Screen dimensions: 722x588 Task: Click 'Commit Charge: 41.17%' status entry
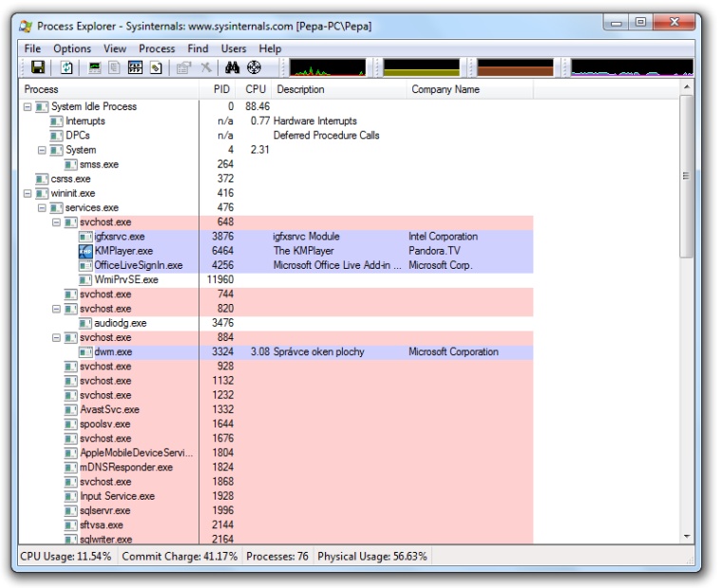(x=180, y=557)
